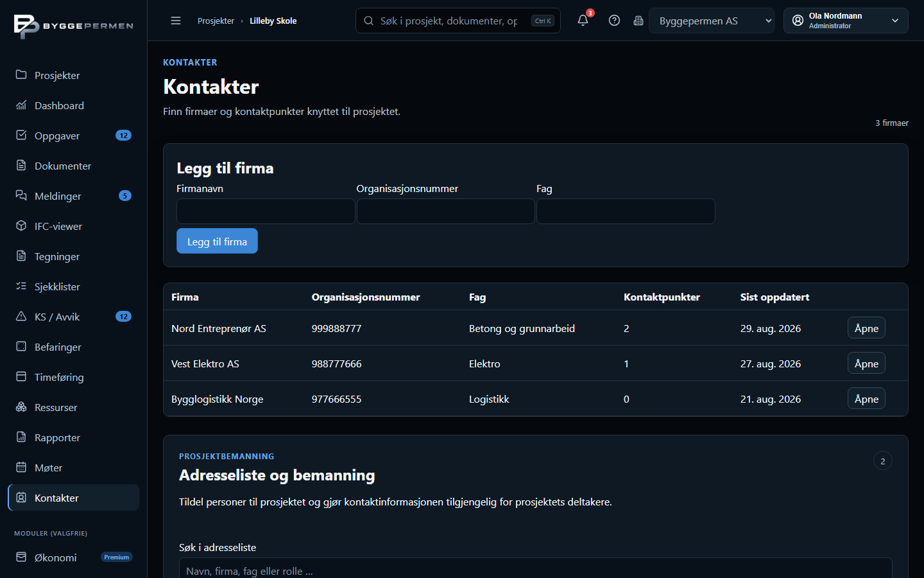Click Lilleby Skole breadcrumb
Viewport: 924px width, 578px height.
point(273,21)
